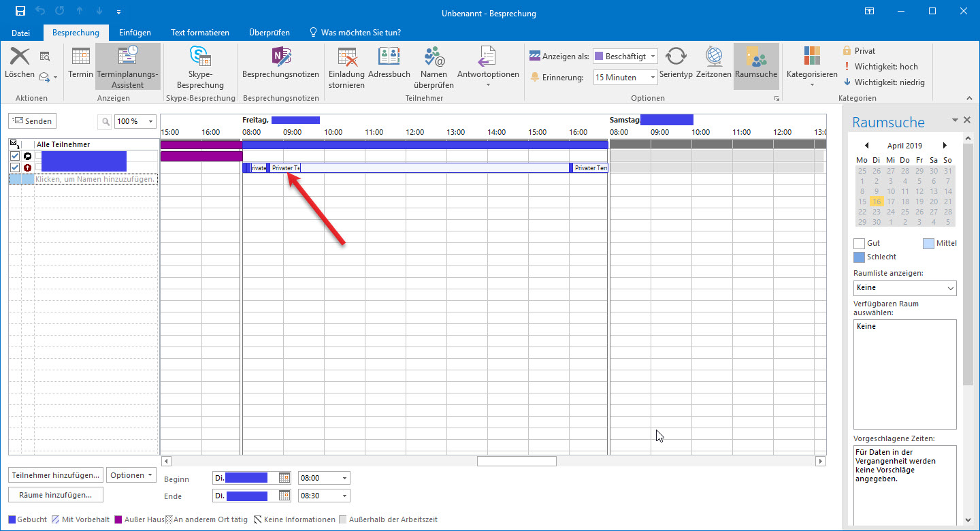Viewport: 980px width, 531px height.
Task: Go to previous month in Raumsuche calendar
Action: [x=866, y=146]
